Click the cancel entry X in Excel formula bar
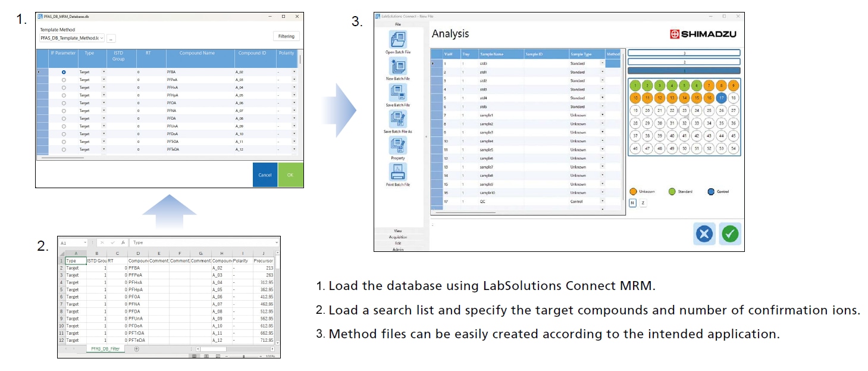The width and height of the screenshot is (868, 371). [102, 243]
